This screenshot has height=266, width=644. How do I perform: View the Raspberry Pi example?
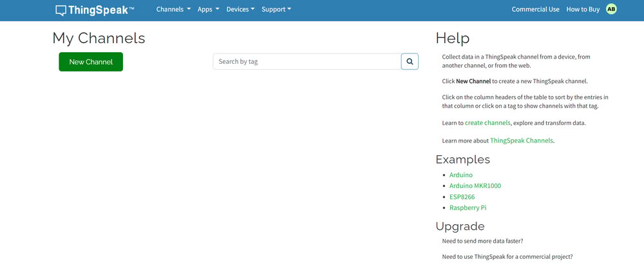[x=468, y=207]
